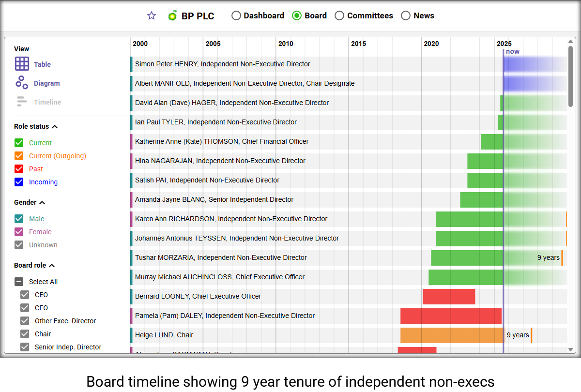Screen dimensions: 581x392
Task: Click Katherine Anne (Kate) THOMSON, Chief Financial Officer
Action: pyautogui.click(x=222, y=141)
